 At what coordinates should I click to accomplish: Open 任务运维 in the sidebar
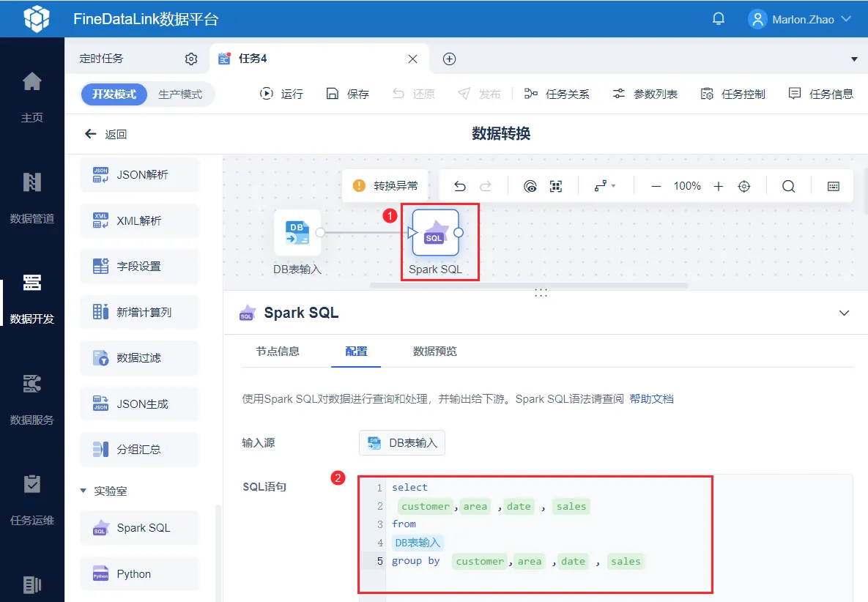tap(32, 500)
